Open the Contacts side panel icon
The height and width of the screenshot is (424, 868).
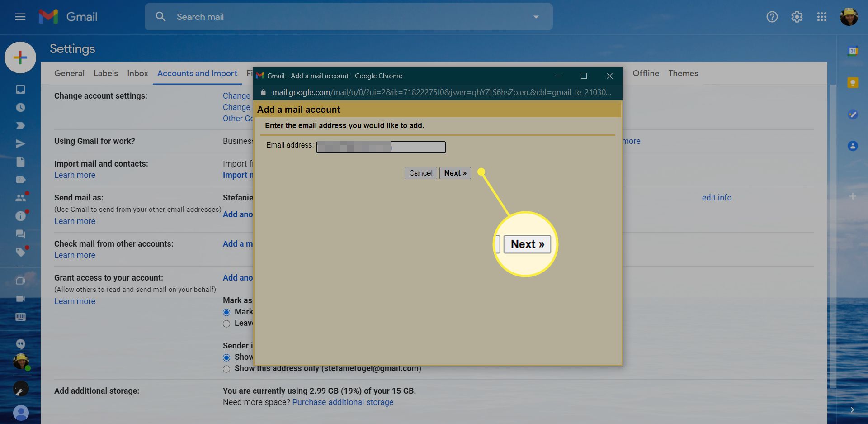click(853, 146)
